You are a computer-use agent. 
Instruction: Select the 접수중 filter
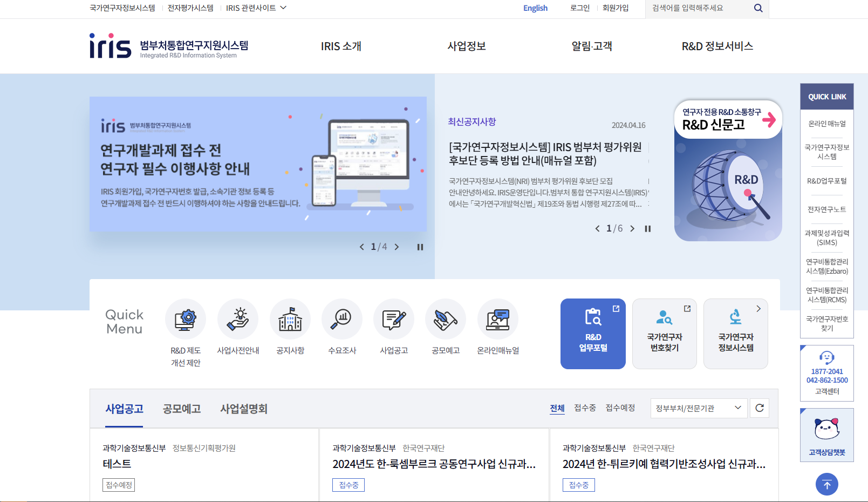585,408
